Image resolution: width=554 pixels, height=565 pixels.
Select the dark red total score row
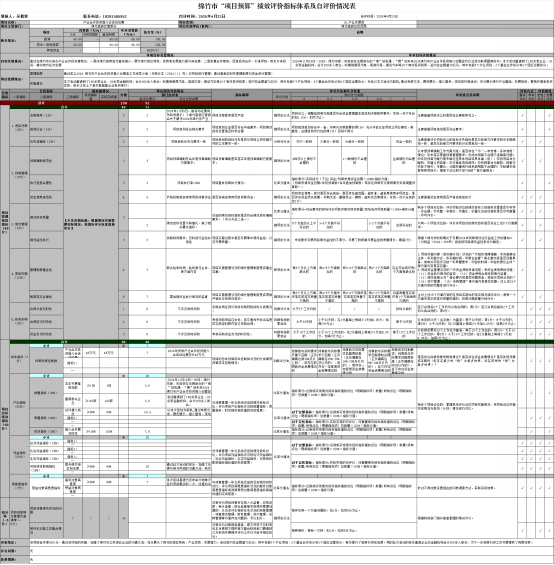[x=277, y=103]
